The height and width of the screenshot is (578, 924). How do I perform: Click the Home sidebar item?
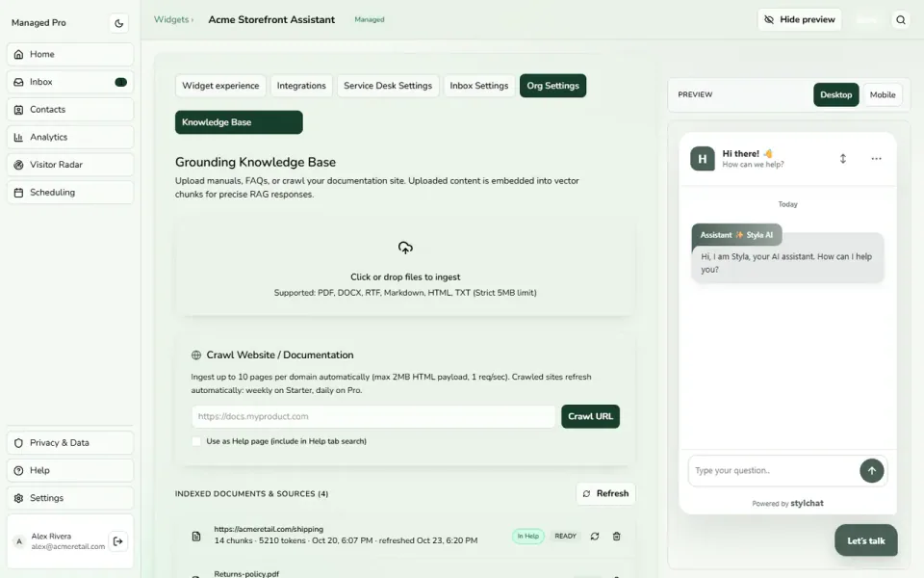point(70,54)
